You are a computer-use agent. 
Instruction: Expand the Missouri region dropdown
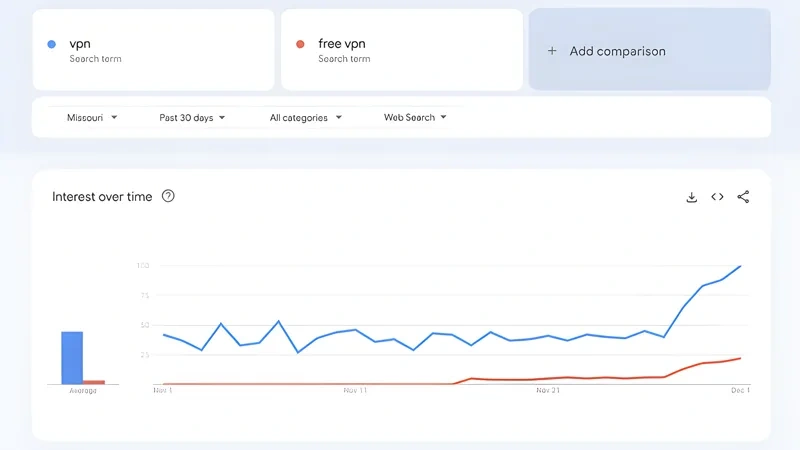click(x=92, y=118)
